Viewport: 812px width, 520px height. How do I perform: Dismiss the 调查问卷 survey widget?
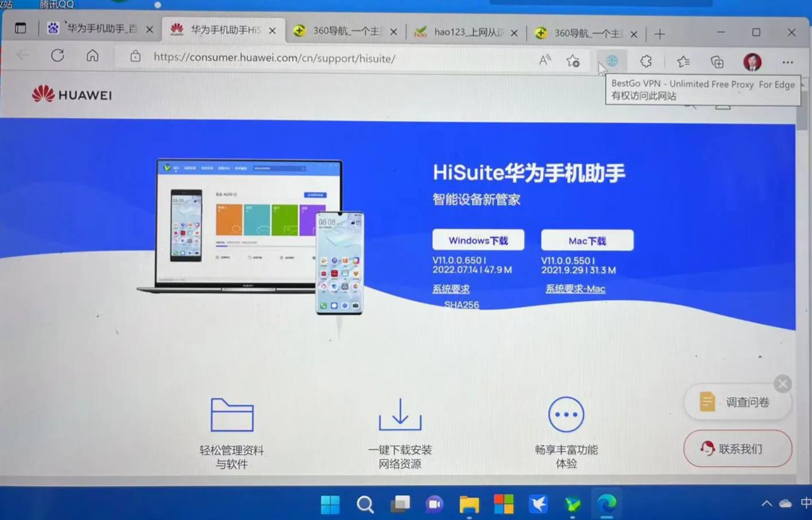coord(782,383)
